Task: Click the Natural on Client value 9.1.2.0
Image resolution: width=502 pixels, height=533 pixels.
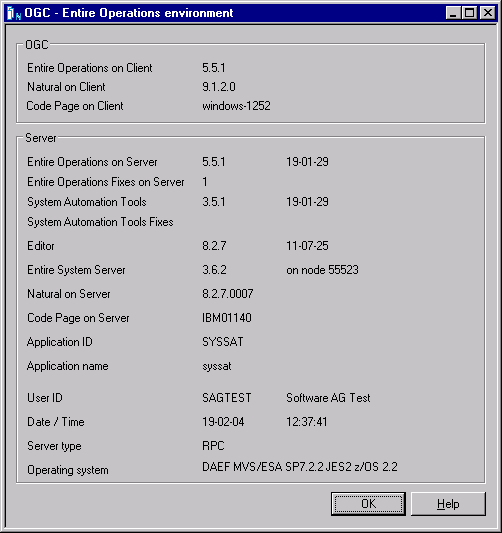Action: pyautogui.click(x=219, y=87)
